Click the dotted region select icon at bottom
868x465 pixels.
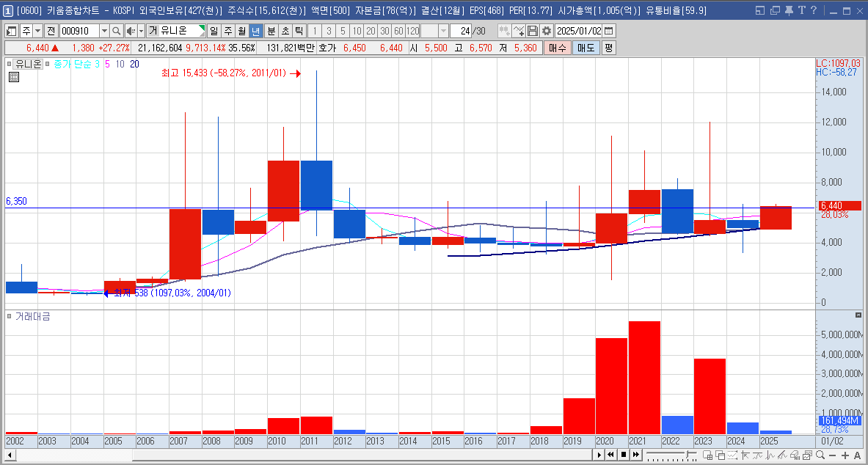[x=732, y=455]
